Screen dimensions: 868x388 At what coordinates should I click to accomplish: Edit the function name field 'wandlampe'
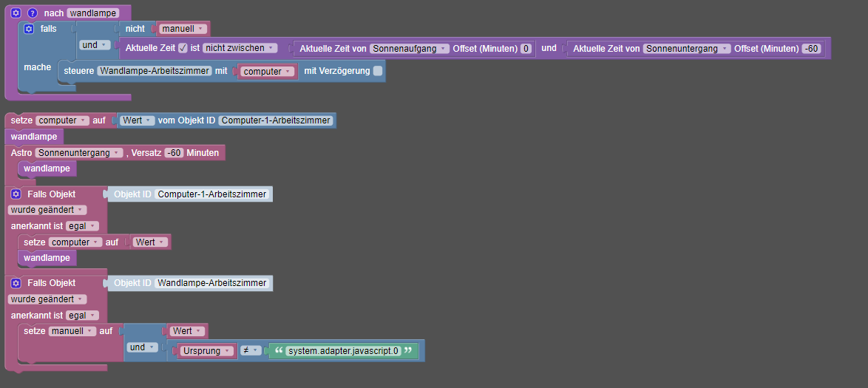click(x=92, y=13)
